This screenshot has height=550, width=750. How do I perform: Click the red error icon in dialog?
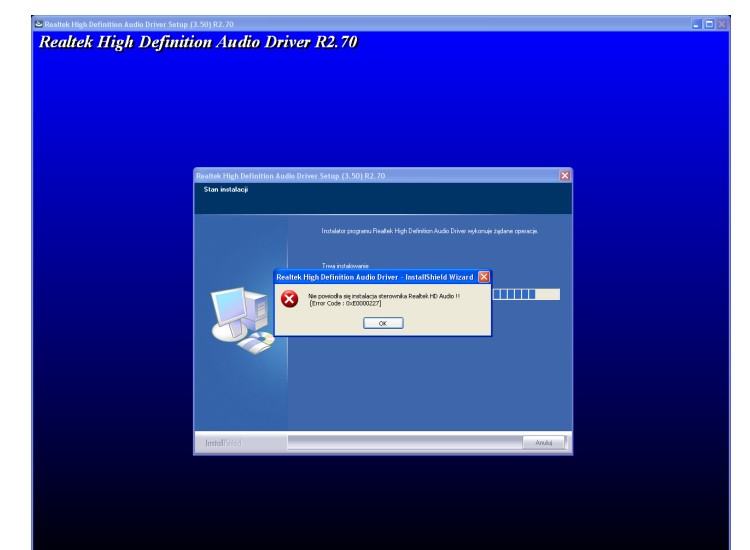click(x=289, y=299)
